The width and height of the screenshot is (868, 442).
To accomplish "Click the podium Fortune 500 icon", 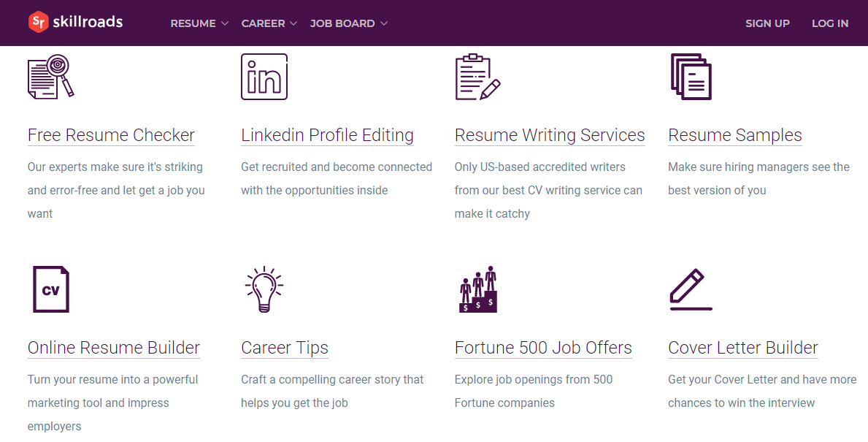I will 478,289.
